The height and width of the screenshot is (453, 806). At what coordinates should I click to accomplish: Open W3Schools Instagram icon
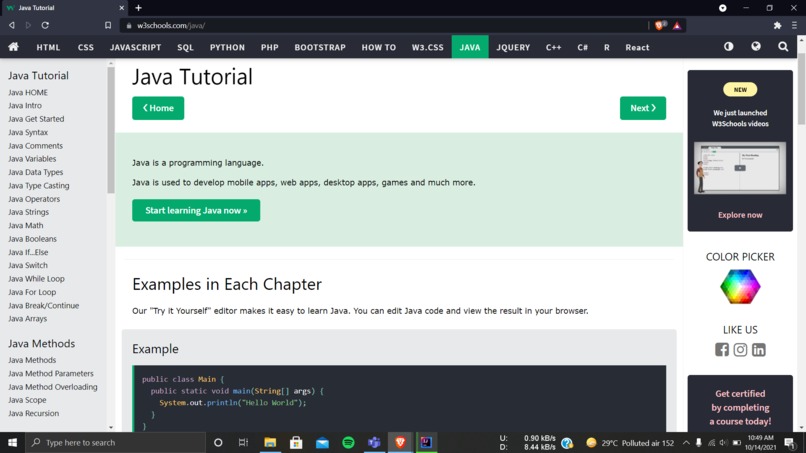coord(740,350)
